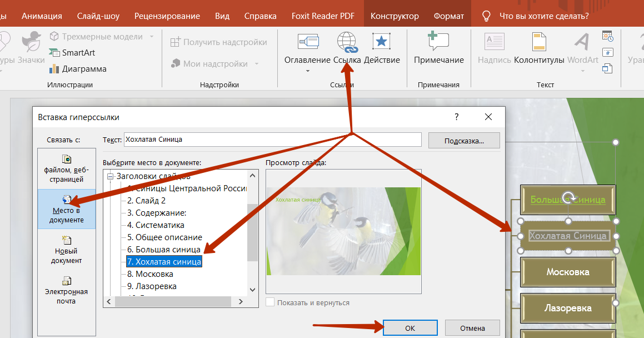644x338 pixels.
Task: Switch to Конструктор tab
Action: pos(395,16)
